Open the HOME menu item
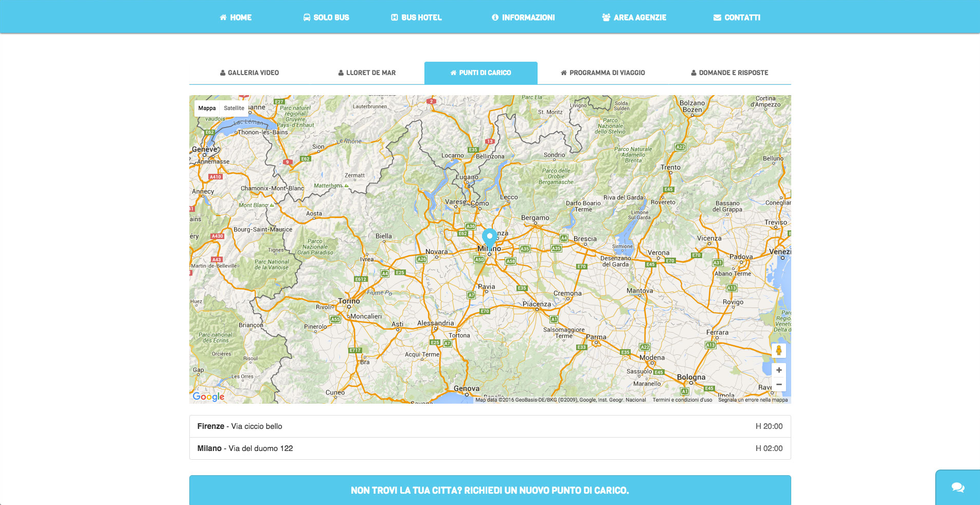980x505 pixels. point(236,17)
